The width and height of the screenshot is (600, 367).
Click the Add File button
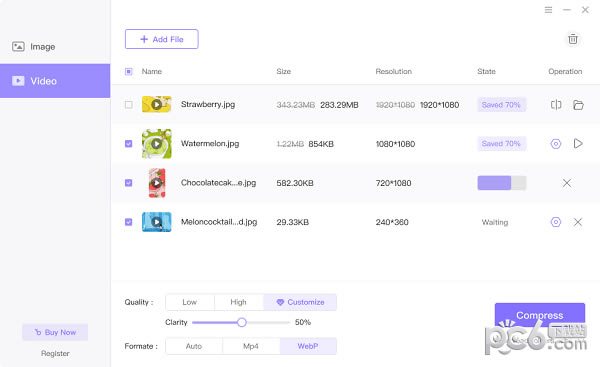pyautogui.click(x=161, y=39)
